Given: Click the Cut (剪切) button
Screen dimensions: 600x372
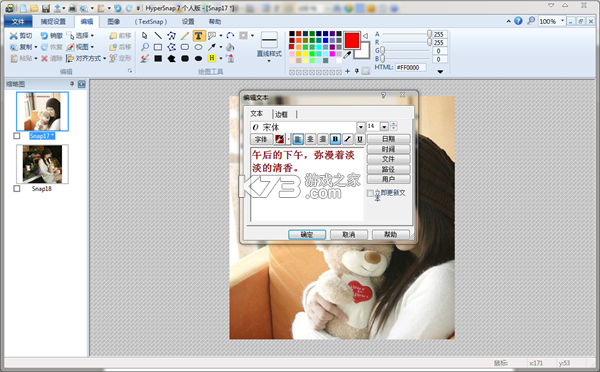Looking at the screenshot, I should click(x=21, y=36).
